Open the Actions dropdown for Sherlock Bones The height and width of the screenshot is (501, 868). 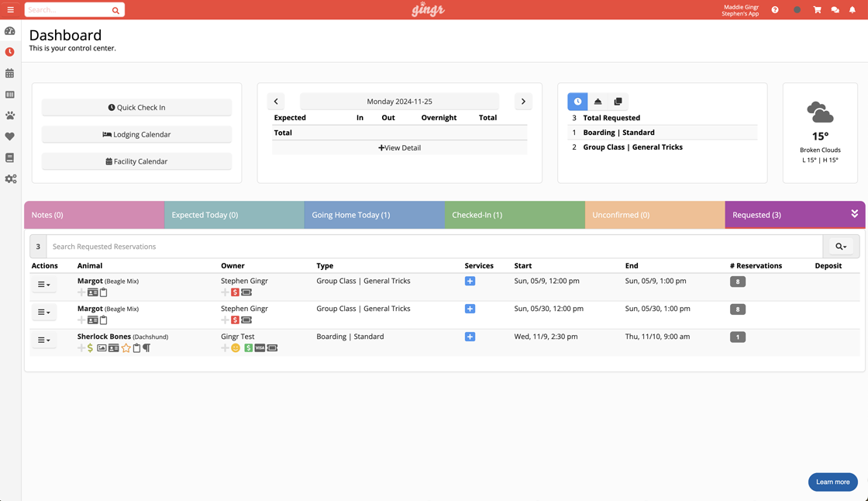[x=44, y=340]
